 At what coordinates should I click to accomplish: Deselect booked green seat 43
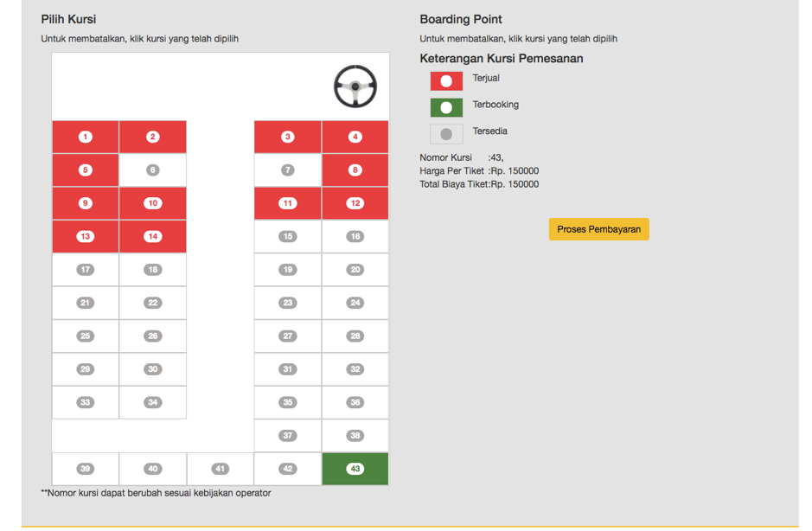[355, 469]
